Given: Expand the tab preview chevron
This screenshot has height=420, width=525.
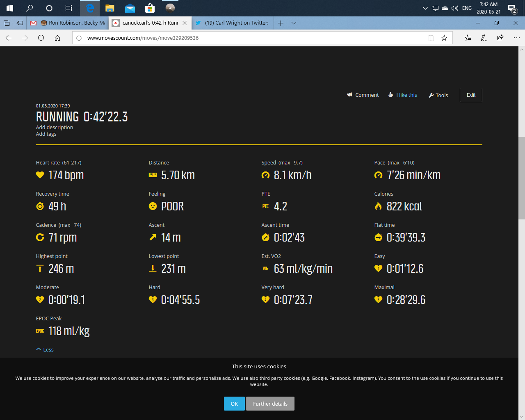Looking at the screenshot, I should pos(294,23).
